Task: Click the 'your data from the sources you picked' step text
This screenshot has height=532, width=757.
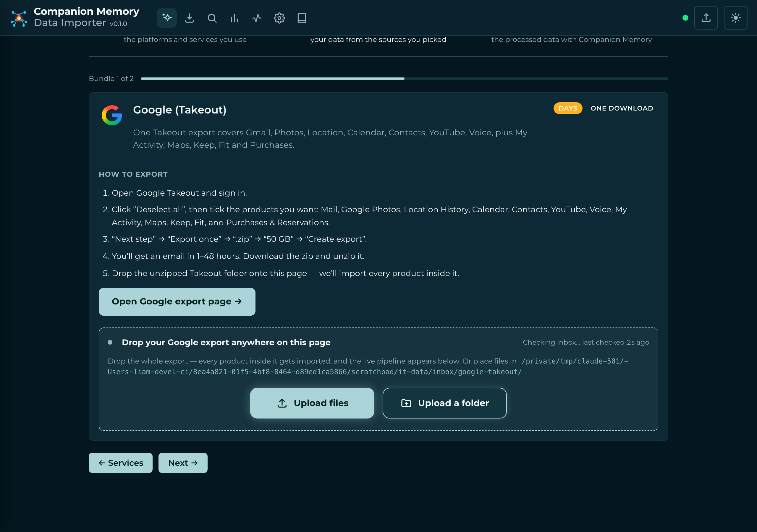Action: (378, 40)
